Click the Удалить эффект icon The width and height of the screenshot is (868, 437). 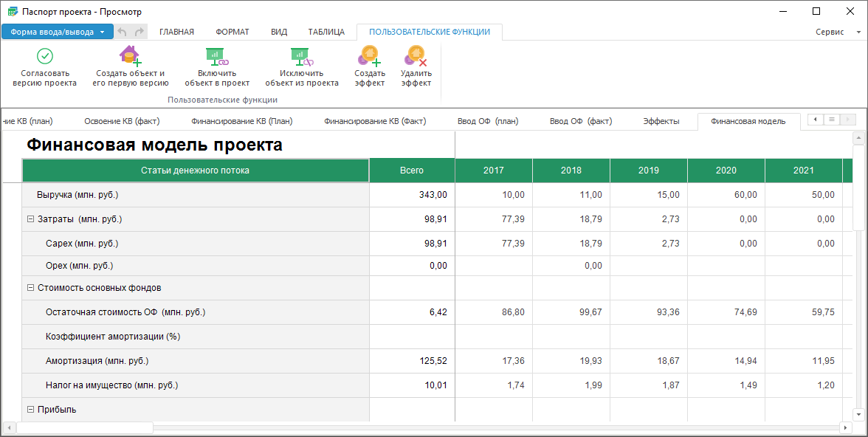[x=416, y=56]
